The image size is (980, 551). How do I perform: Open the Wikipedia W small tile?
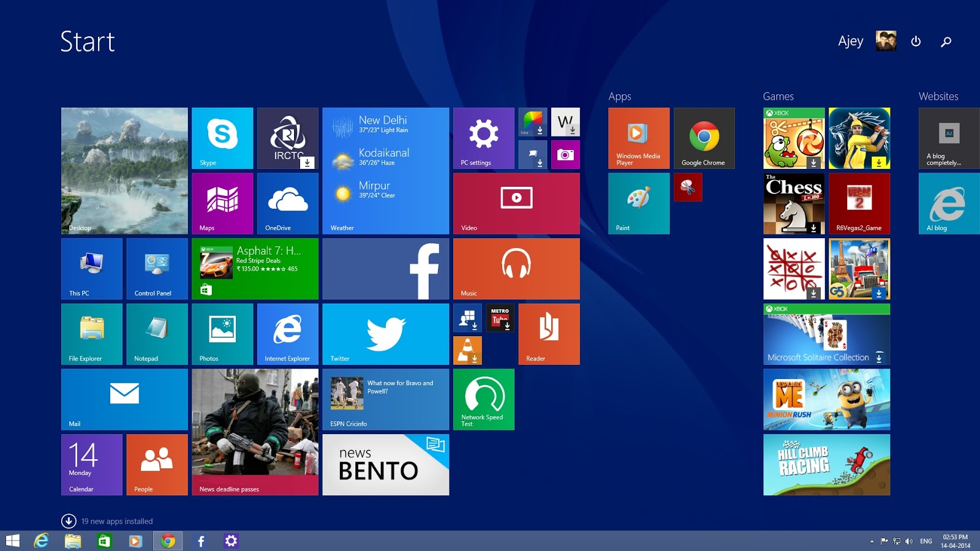click(565, 122)
